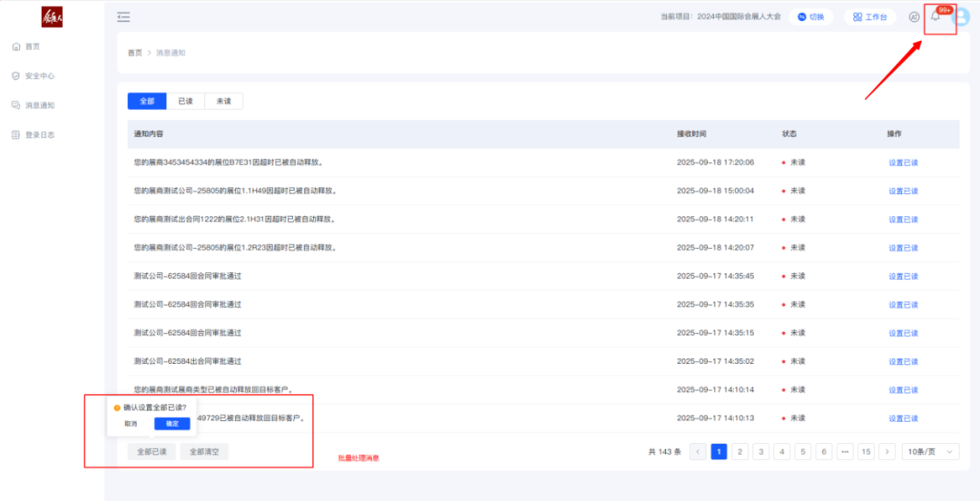The image size is (980, 501).
Task: Cancel the mark-all-read confirmation with 取消
Action: coord(131,424)
